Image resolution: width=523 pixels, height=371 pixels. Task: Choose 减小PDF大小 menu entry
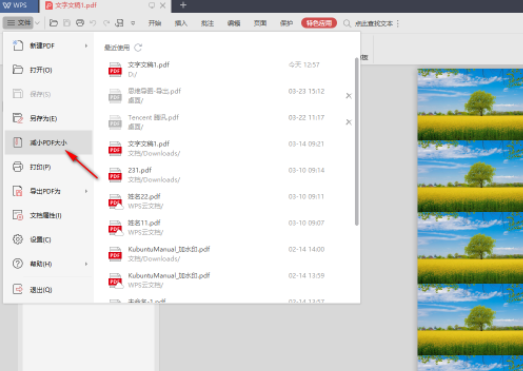click(48, 142)
